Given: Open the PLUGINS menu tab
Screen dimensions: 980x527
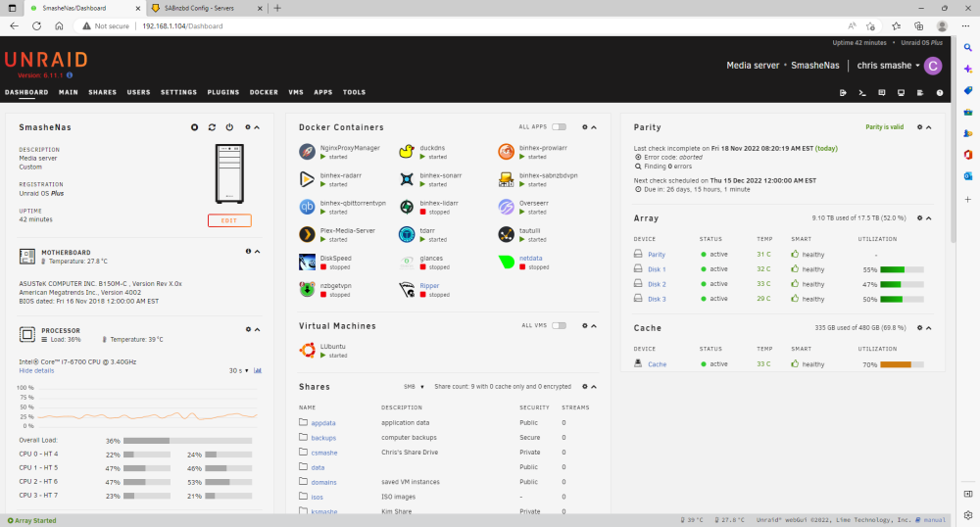Looking at the screenshot, I should coord(223,92).
